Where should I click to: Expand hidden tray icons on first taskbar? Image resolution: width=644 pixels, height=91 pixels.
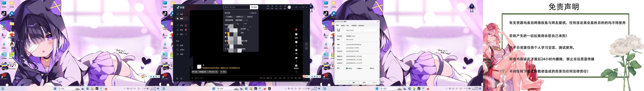[124, 88]
